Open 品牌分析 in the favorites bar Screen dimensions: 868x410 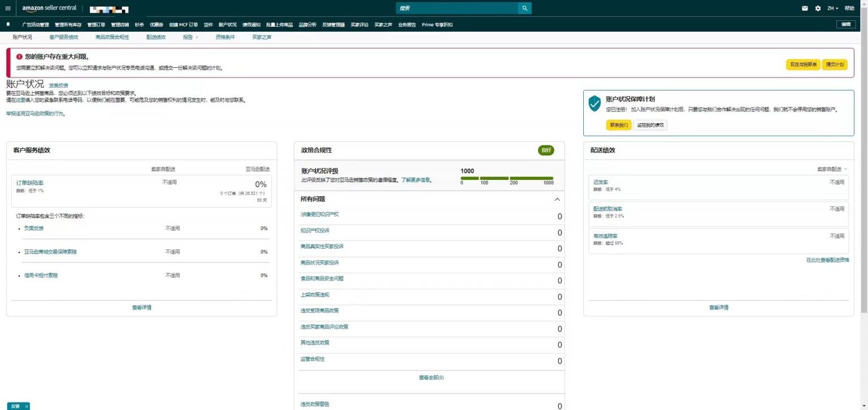[x=307, y=25]
